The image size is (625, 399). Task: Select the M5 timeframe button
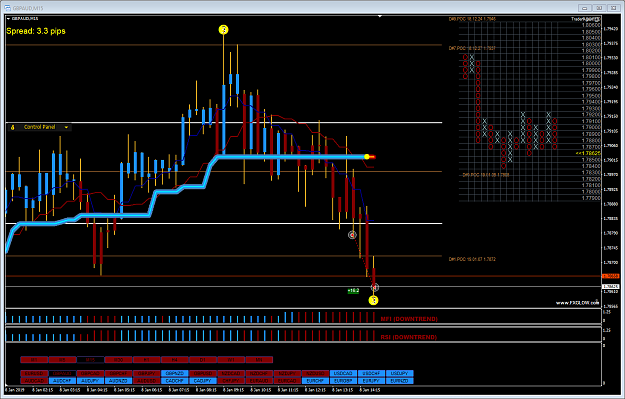63,360
